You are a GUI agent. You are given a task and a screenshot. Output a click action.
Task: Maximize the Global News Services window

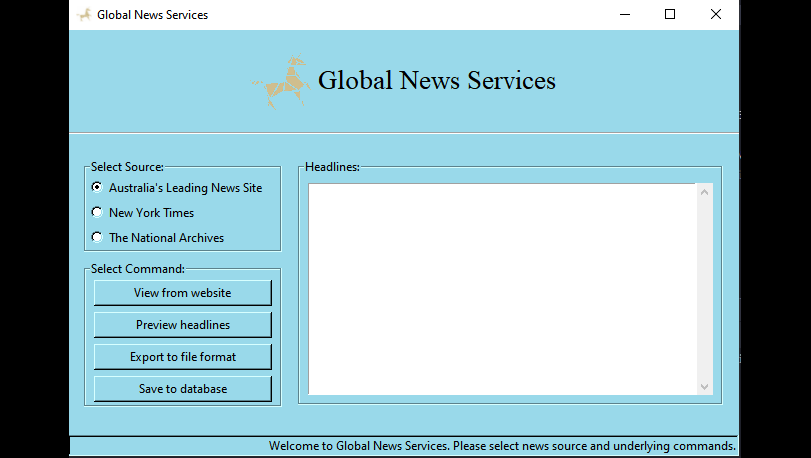click(670, 14)
